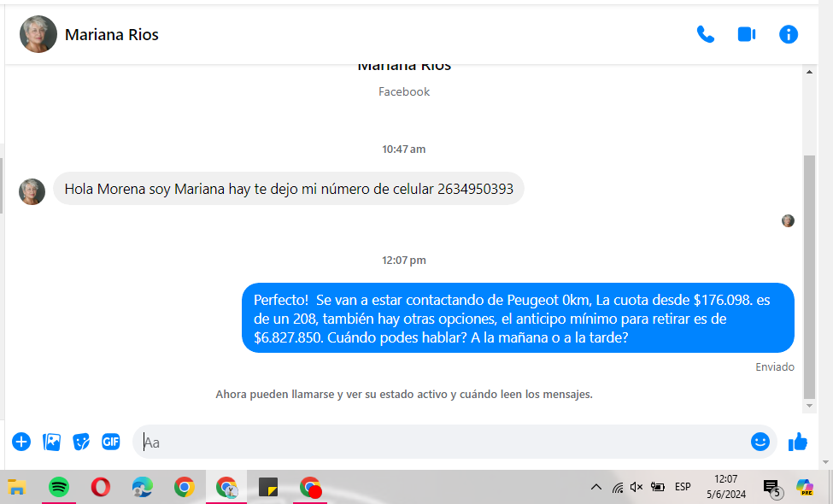Click Mariana's avatar beside her message

32,191
